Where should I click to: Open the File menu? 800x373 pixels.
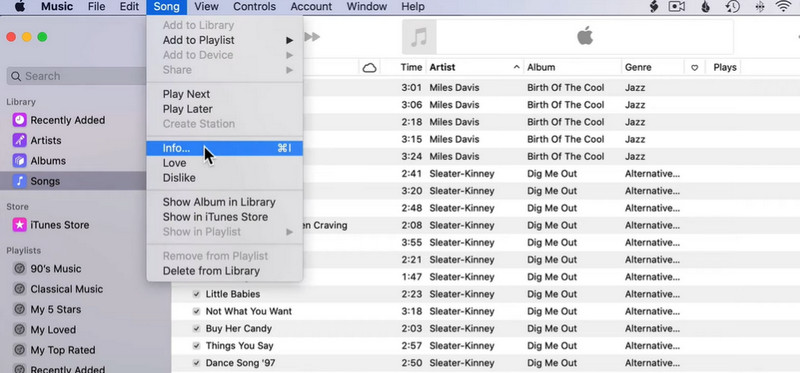click(96, 7)
